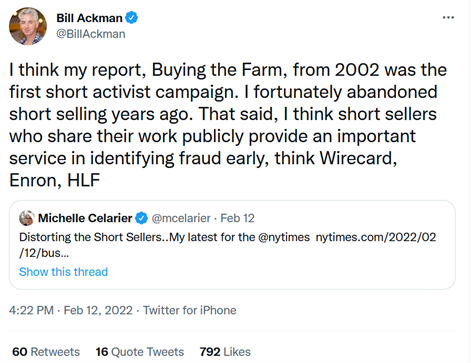Click the main tweet text about Buying the Farm
Image resolution: width=471 pixels, height=363 pixels.
tap(228, 125)
